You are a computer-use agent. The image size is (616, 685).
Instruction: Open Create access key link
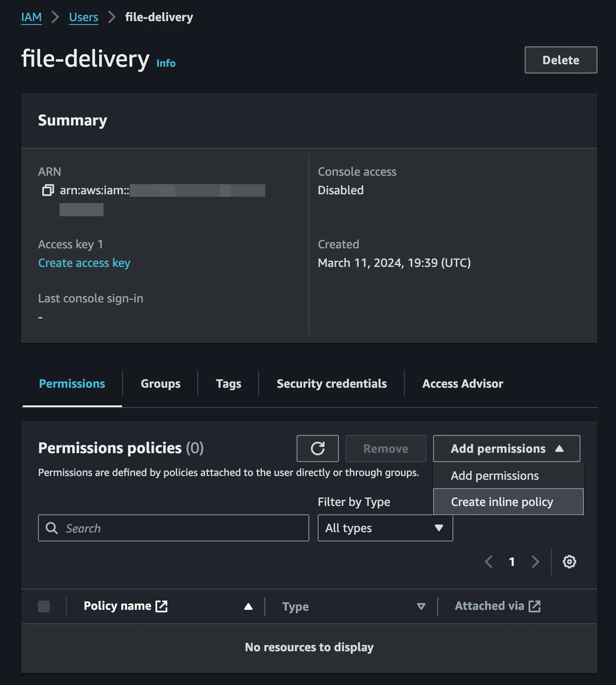pos(84,263)
